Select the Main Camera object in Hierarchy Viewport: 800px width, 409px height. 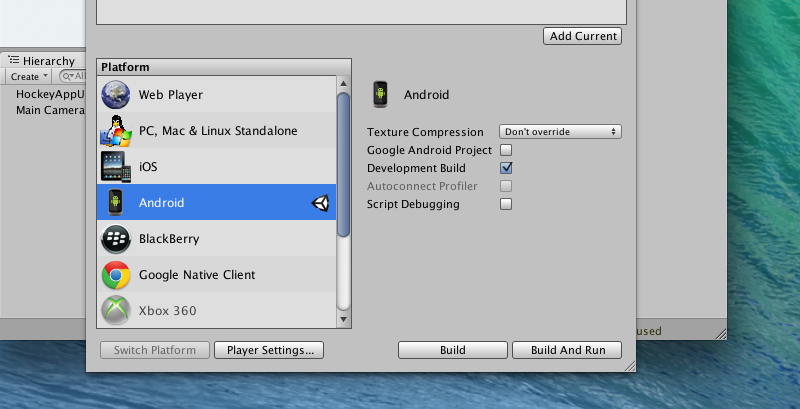point(50,110)
